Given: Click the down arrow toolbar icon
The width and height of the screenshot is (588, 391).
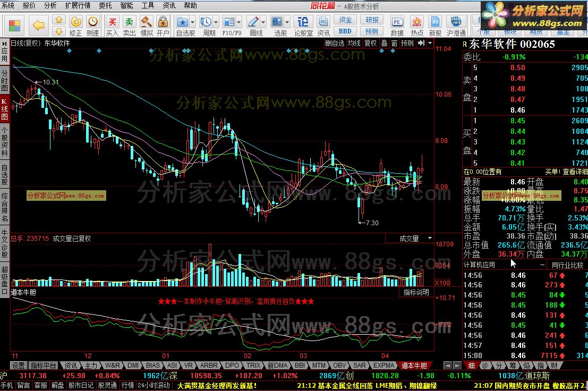Looking at the screenshot, I should click(59, 31).
